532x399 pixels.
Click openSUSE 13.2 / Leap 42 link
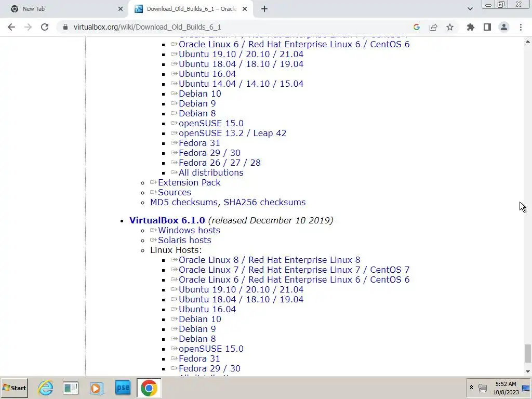232,133
